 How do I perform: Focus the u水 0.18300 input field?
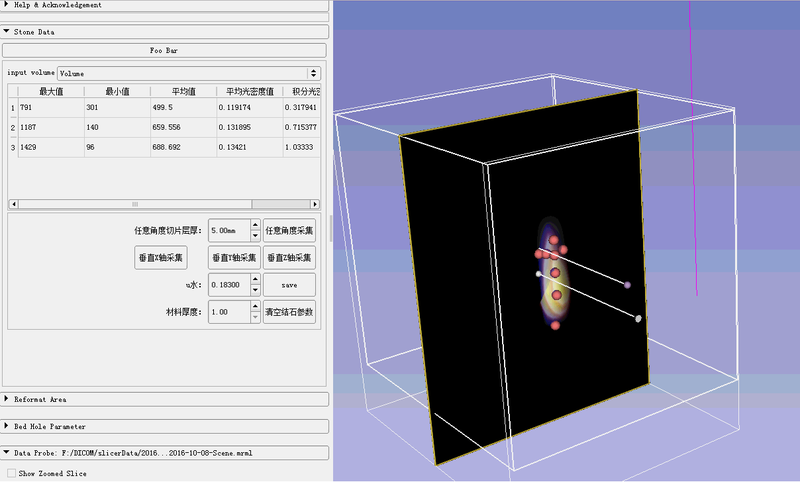tap(228, 286)
